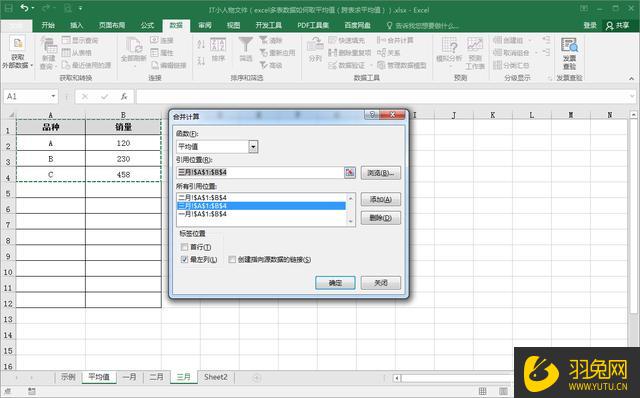Click the Share (共享) button
640x398 pixels.
point(618,25)
